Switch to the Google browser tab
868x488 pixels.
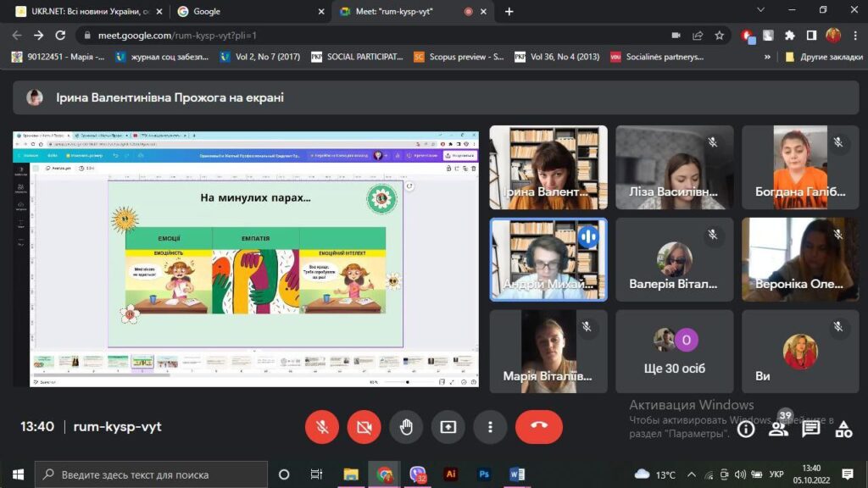[x=246, y=12]
